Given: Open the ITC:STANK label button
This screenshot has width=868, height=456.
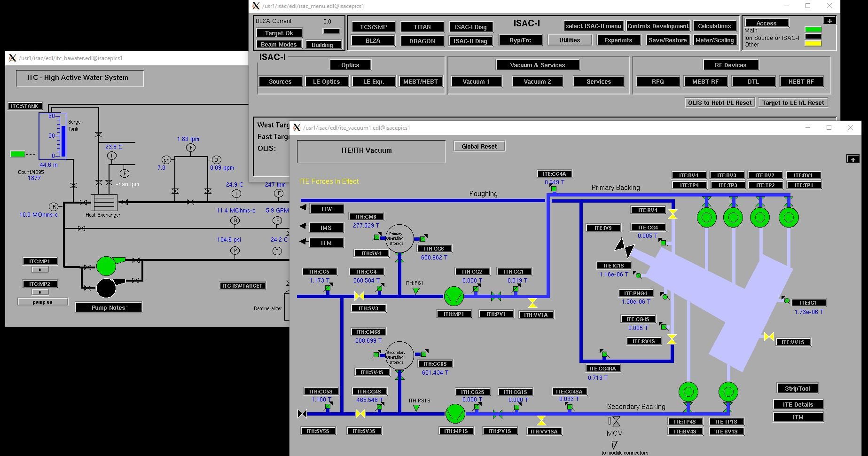Looking at the screenshot, I should (x=25, y=106).
